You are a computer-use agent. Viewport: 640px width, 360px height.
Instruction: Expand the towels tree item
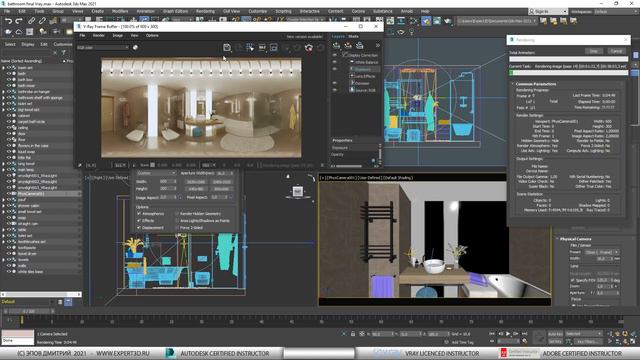4,260
